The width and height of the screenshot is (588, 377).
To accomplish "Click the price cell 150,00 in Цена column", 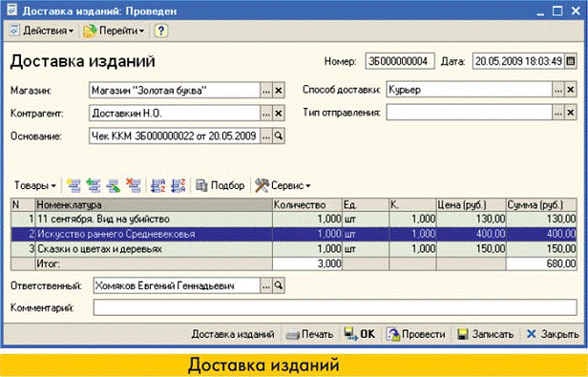I will (471, 249).
